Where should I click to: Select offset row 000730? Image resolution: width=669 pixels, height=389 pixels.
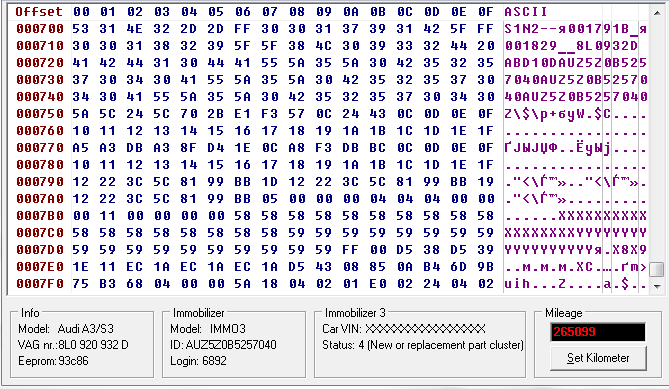40,80
